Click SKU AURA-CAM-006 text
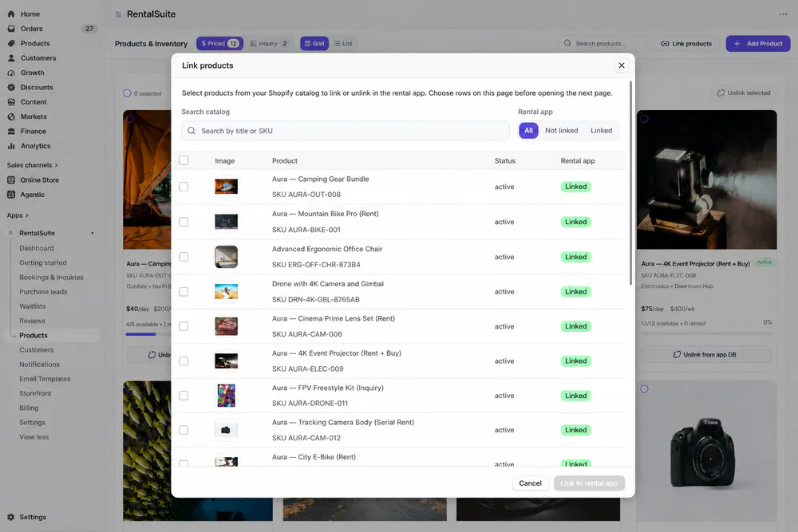The width and height of the screenshot is (798, 532). [307, 334]
